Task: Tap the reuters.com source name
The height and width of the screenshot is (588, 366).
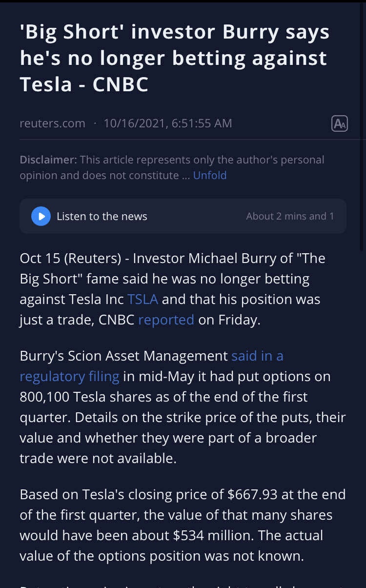Action: coord(52,123)
